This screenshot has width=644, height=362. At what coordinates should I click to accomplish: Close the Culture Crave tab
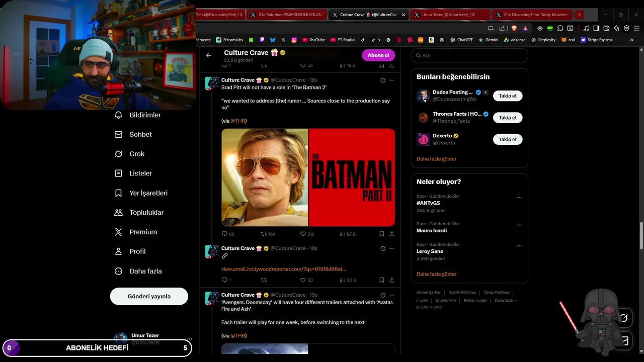(x=403, y=15)
